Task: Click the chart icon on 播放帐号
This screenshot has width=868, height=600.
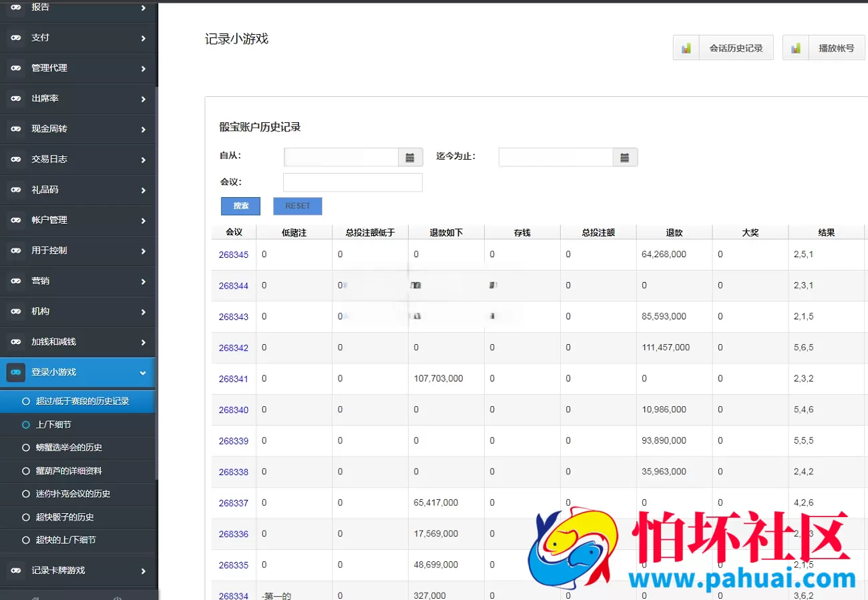Action: (x=795, y=48)
